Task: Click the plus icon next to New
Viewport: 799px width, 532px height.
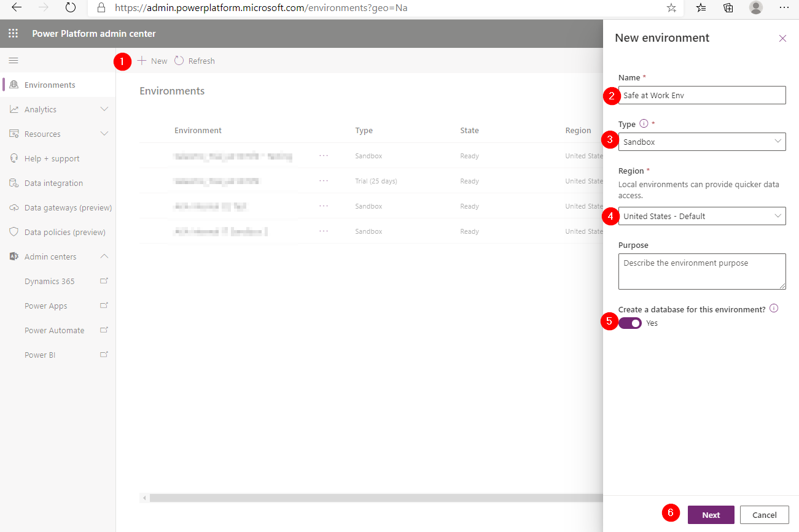Action: [x=141, y=60]
